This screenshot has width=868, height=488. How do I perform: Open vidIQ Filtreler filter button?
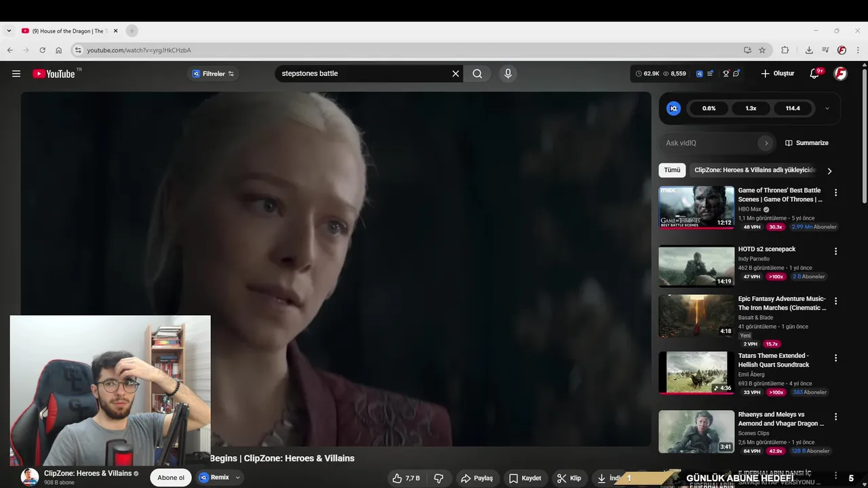click(x=213, y=74)
